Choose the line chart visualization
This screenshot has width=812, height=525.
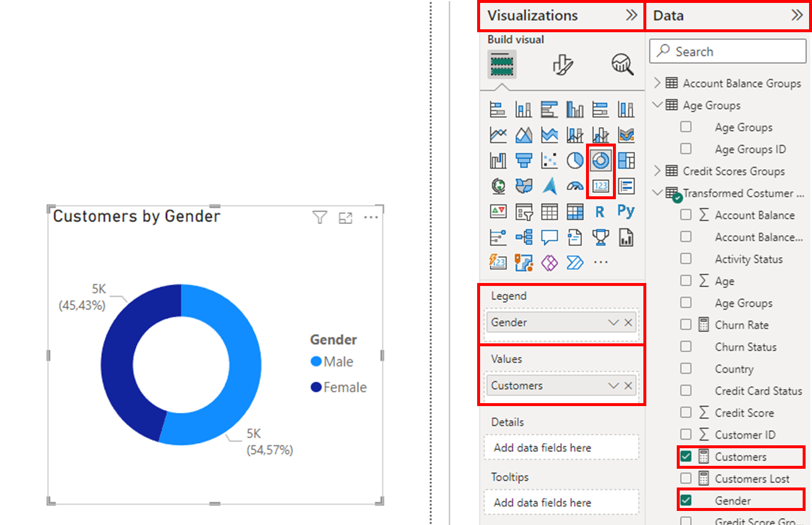click(x=498, y=134)
